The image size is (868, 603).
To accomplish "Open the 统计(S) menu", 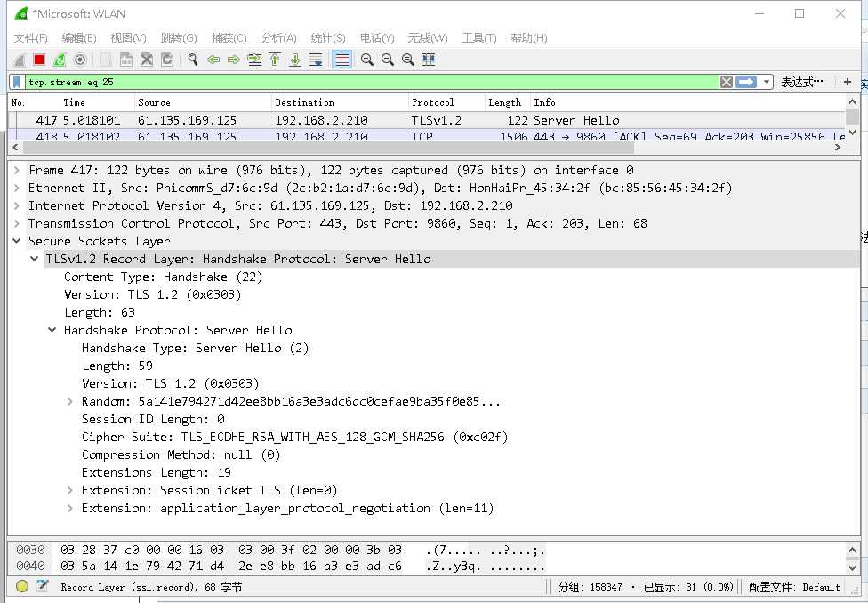I will (x=328, y=37).
